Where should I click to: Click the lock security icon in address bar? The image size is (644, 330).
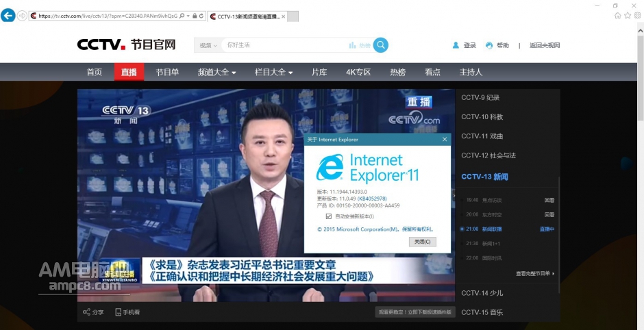195,16
